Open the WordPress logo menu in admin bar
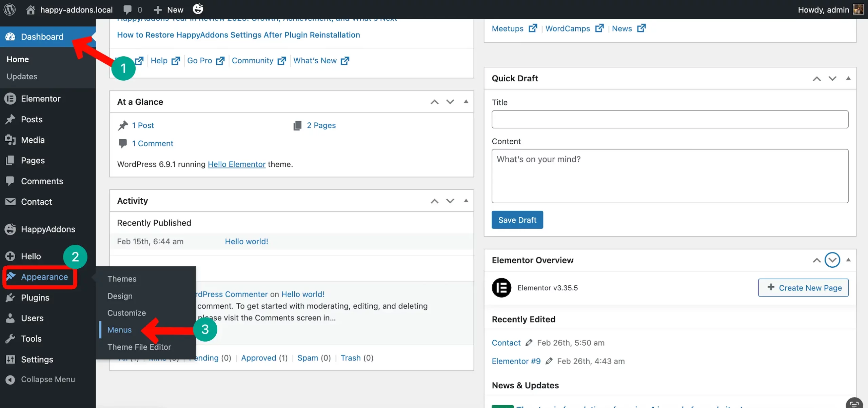The image size is (868, 408). click(9, 9)
